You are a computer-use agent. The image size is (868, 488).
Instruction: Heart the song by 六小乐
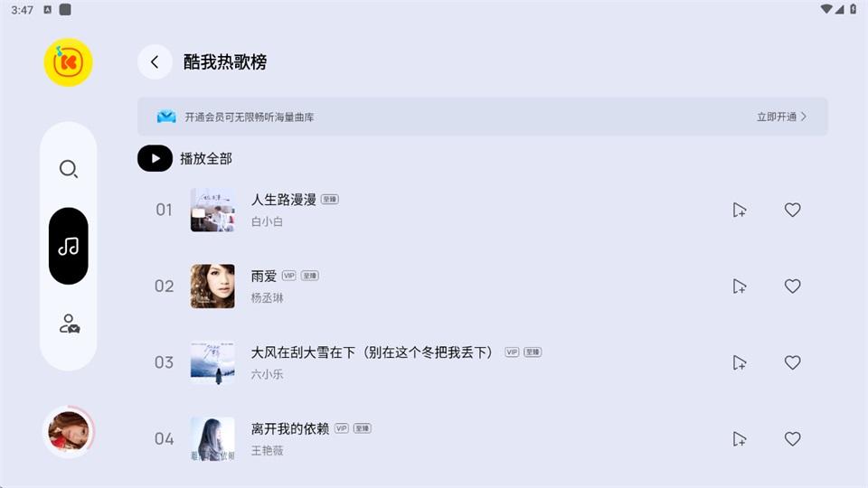pyautogui.click(x=792, y=362)
